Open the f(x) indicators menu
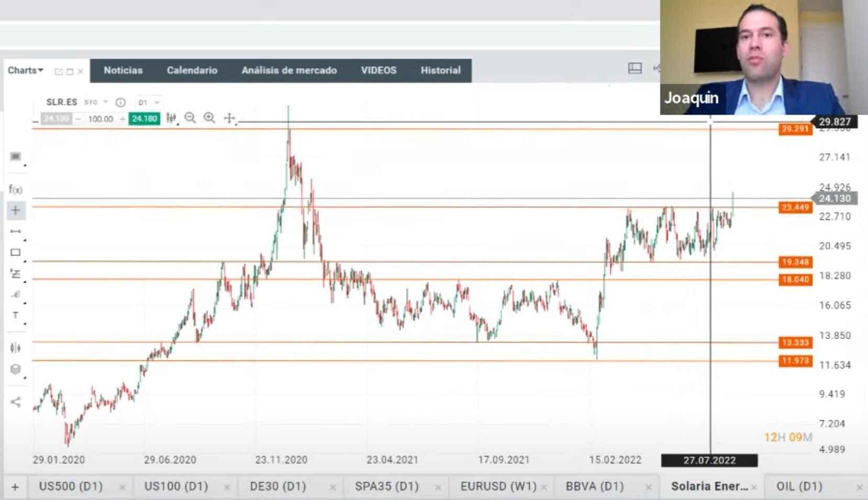 (x=16, y=190)
